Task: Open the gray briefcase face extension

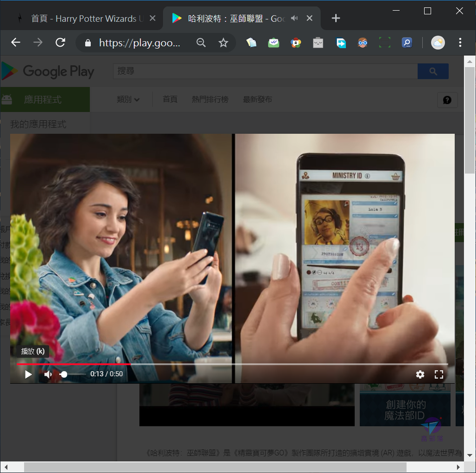Action: [318, 42]
